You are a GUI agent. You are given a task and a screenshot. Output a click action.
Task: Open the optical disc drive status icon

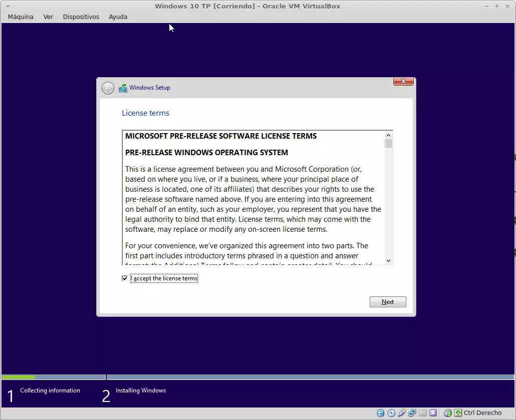point(391,413)
